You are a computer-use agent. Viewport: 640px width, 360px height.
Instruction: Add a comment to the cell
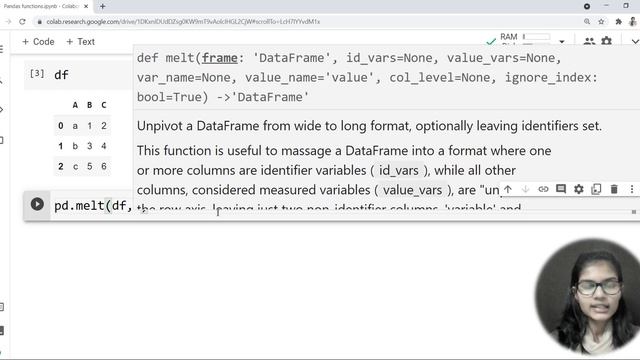(561, 189)
